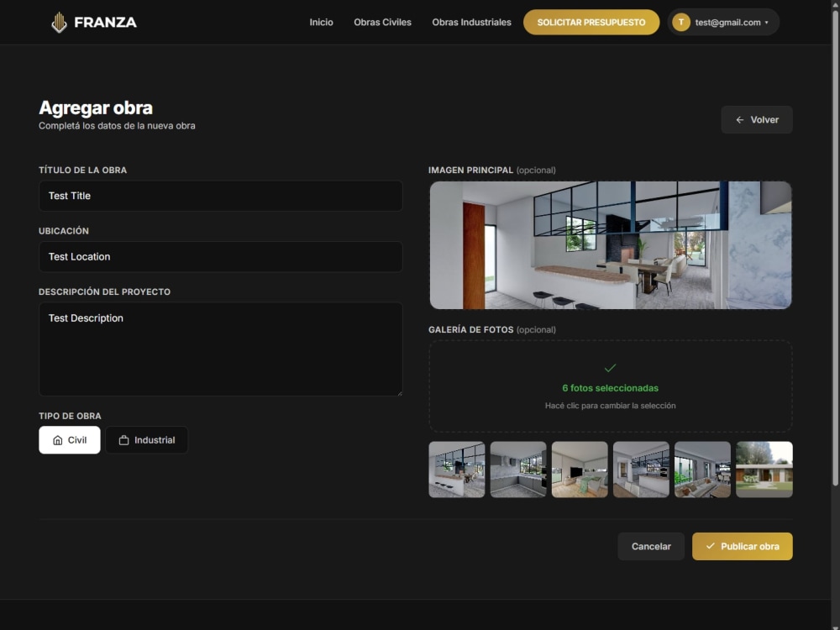The height and width of the screenshot is (630, 840).
Task: Click the briefcase icon on the Industrial option
Action: (x=123, y=440)
